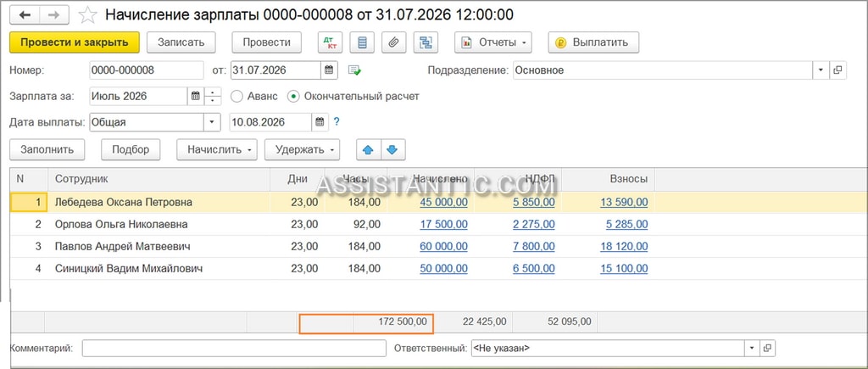Viewport: 868px width, 369px height.
Task: Post the document with Провести button
Action: pyautogui.click(x=266, y=42)
